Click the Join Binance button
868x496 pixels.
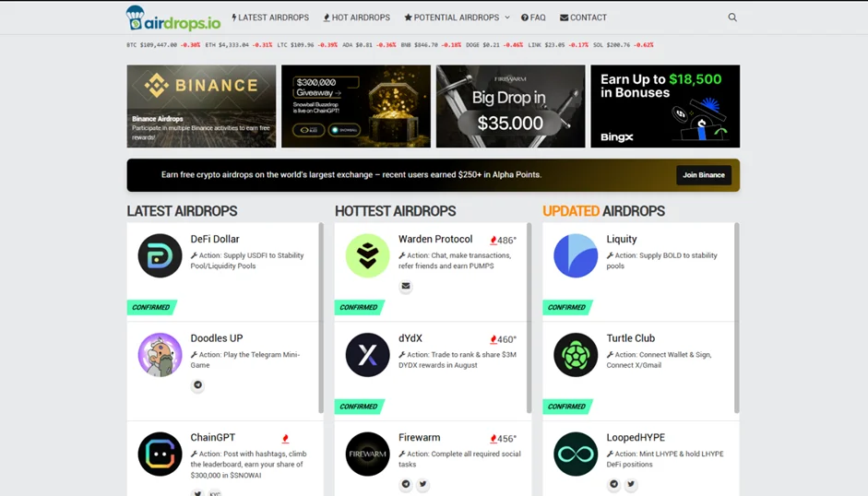(x=704, y=175)
